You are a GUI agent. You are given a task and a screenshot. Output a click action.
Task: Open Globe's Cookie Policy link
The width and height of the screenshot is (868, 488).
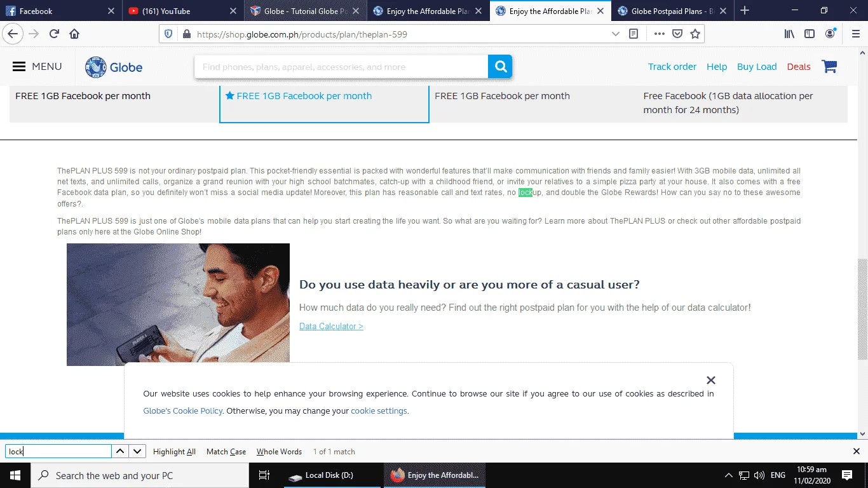click(x=183, y=410)
